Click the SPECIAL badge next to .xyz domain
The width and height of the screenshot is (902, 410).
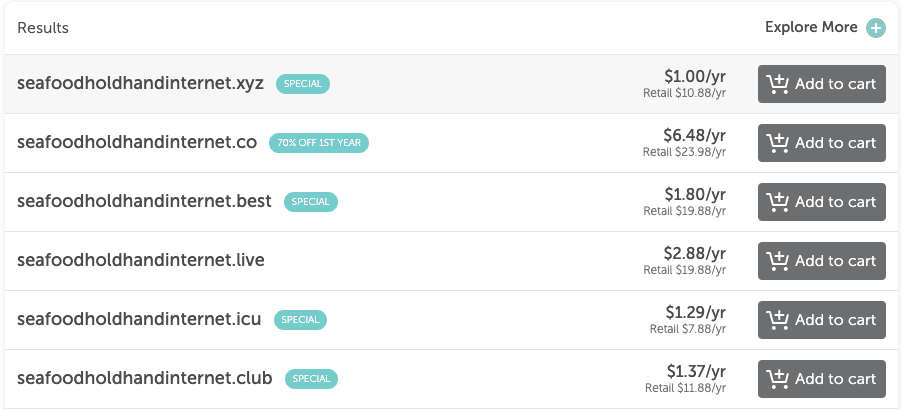click(303, 84)
